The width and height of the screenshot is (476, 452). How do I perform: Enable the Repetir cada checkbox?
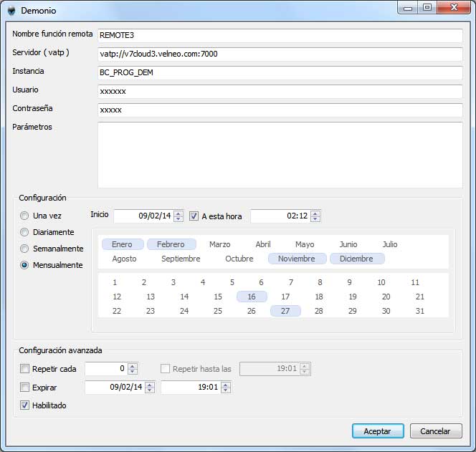coord(24,369)
